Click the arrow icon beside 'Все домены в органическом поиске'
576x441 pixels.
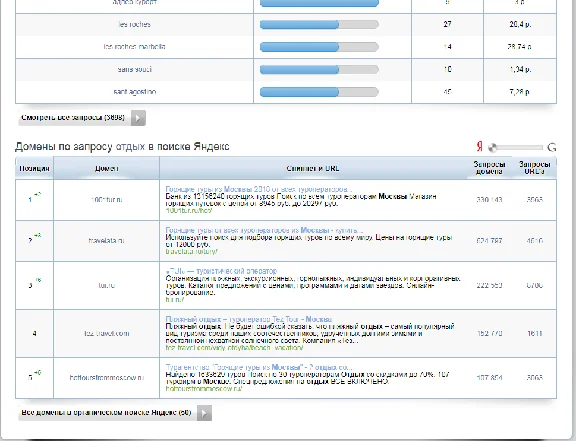(x=204, y=413)
